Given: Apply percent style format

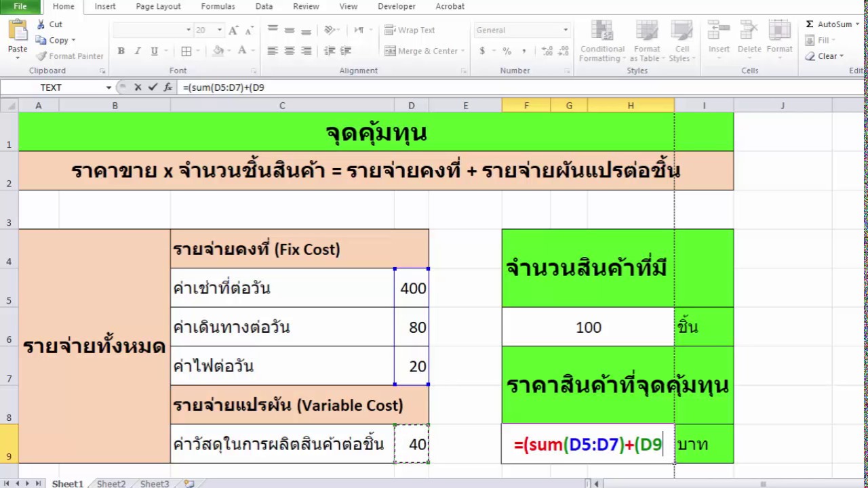Looking at the screenshot, I should click(x=507, y=51).
